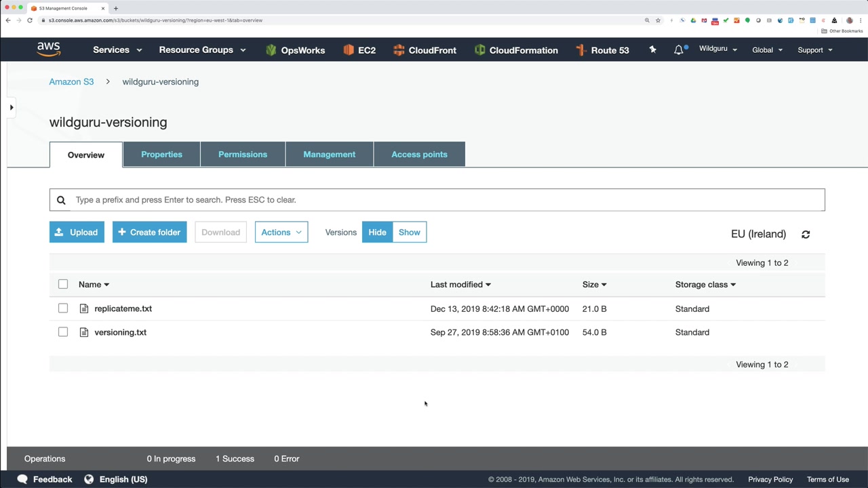The width and height of the screenshot is (868, 488).
Task: Open the Terms of Use link
Action: tap(828, 480)
